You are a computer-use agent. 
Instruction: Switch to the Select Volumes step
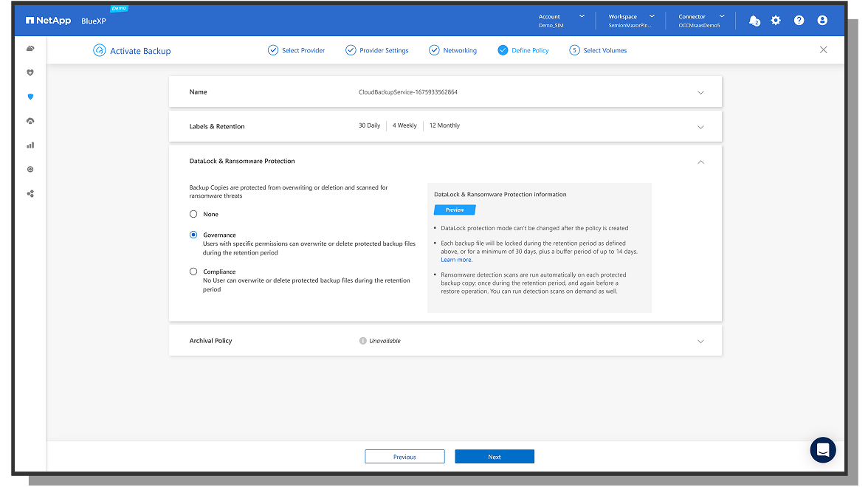[598, 50]
